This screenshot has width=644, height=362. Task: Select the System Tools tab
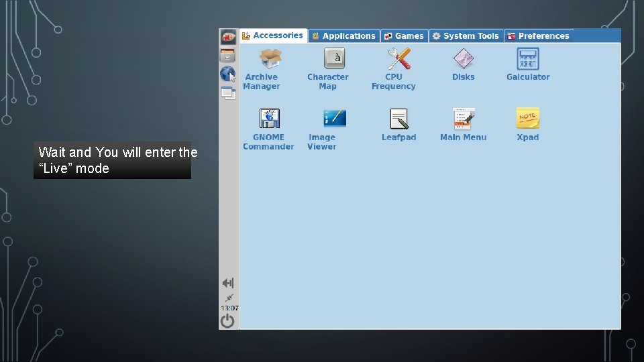click(466, 36)
